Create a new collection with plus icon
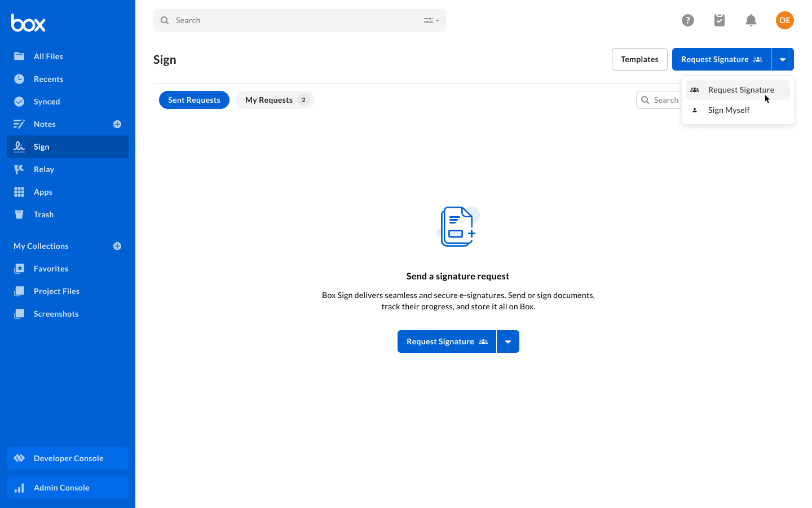812x508 pixels. click(117, 246)
